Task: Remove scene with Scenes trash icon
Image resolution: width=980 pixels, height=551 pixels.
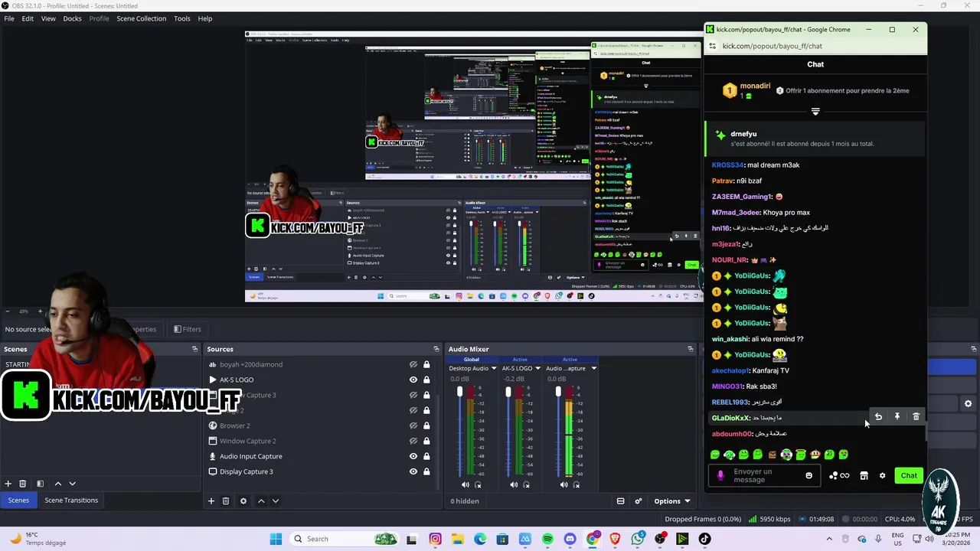Action: [x=23, y=484]
